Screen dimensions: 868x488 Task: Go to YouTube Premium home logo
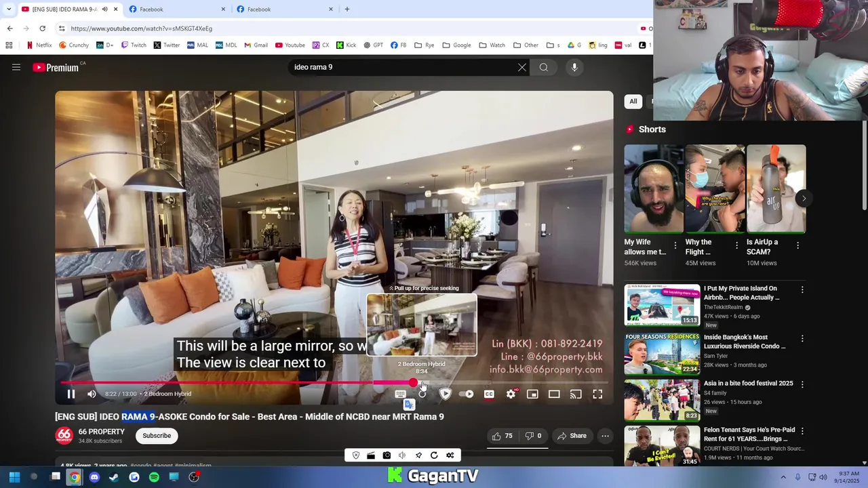56,67
